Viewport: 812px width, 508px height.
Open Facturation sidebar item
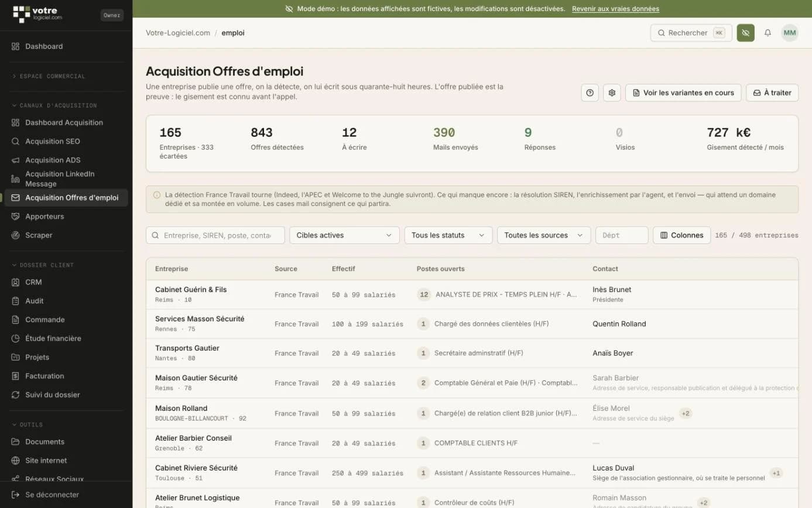pos(66,376)
